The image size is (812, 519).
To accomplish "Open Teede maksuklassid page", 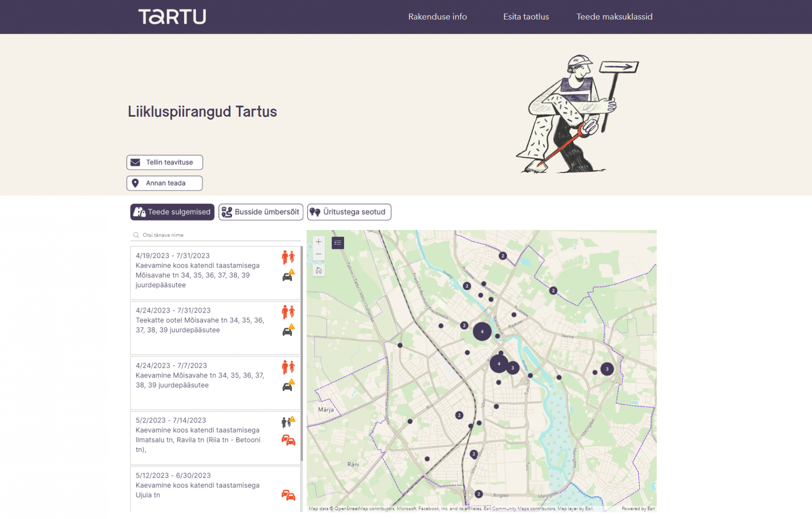I will [x=614, y=17].
